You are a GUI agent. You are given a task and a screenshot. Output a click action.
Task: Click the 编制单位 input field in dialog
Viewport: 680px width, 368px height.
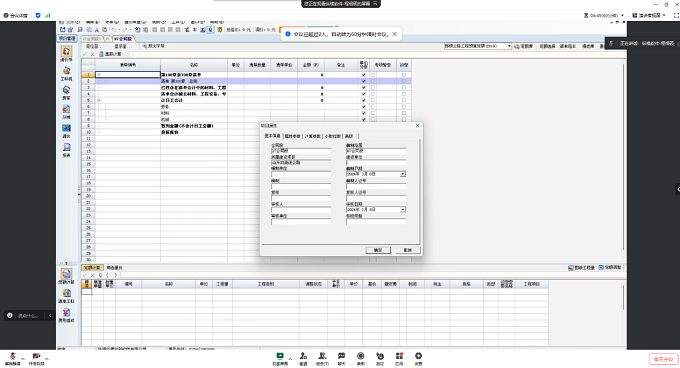tap(301, 174)
